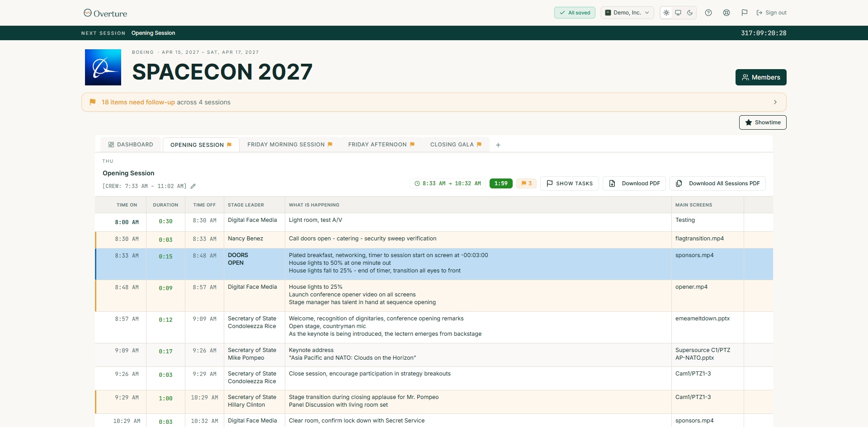Edit crew time with pencil icon

tap(193, 186)
